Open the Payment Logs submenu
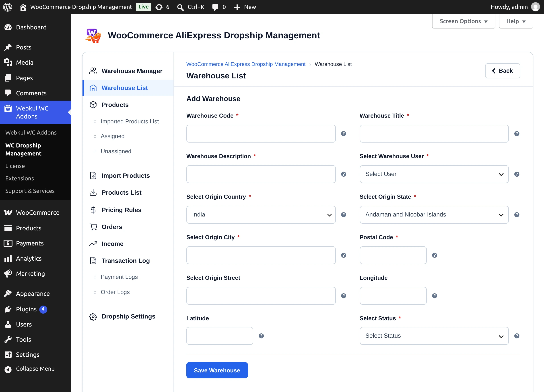The image size is (544, 392). [x=119, y=277]
